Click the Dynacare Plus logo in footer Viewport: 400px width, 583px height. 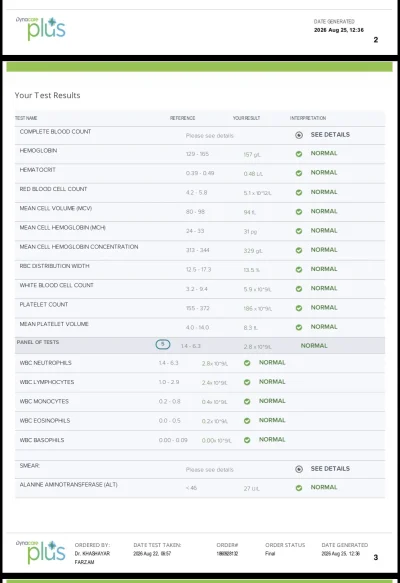click(41, 553)
